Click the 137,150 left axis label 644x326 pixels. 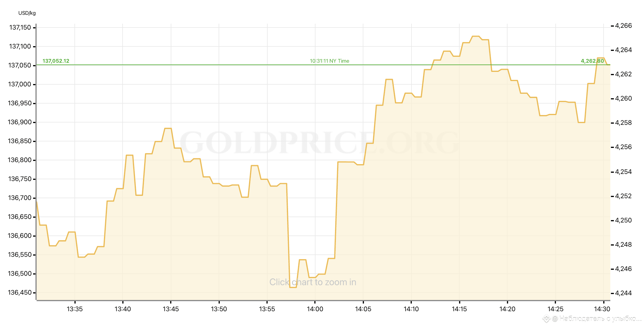coord(20,28)
